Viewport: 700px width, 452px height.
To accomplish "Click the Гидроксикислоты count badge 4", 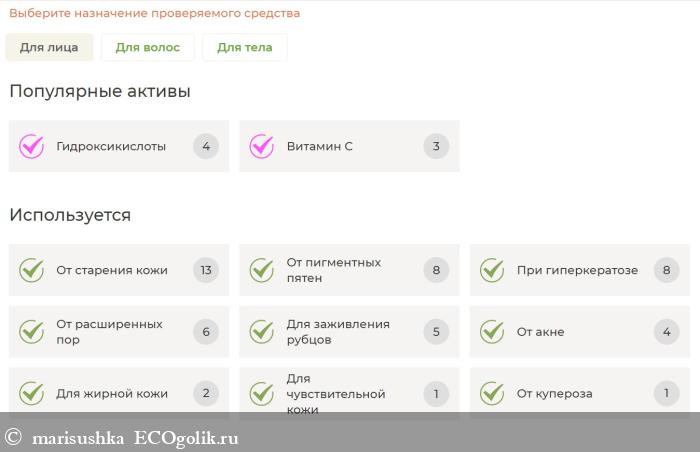I will (x=206, y=146).
